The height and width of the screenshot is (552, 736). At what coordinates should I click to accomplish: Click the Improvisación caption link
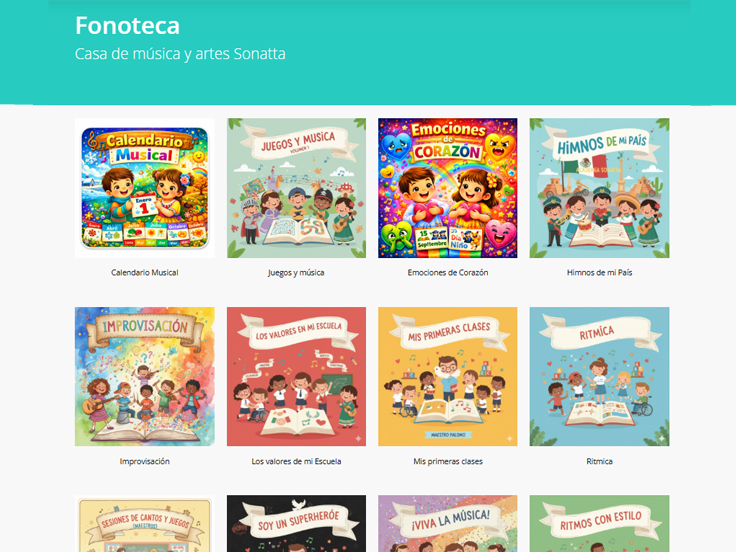pyautogui.click(x=145, y=461)
